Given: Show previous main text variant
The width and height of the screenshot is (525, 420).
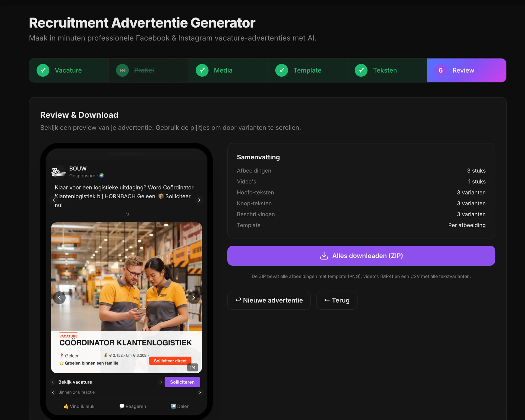Looking at the screenshot, I should pyautogui.click(x=54, y=200).
